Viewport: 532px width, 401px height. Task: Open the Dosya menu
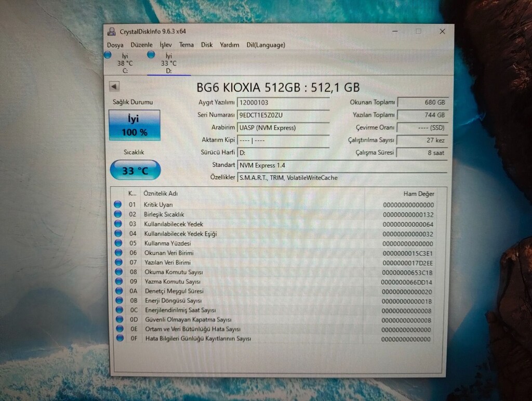pyautogui.click(x=115, y=45)
